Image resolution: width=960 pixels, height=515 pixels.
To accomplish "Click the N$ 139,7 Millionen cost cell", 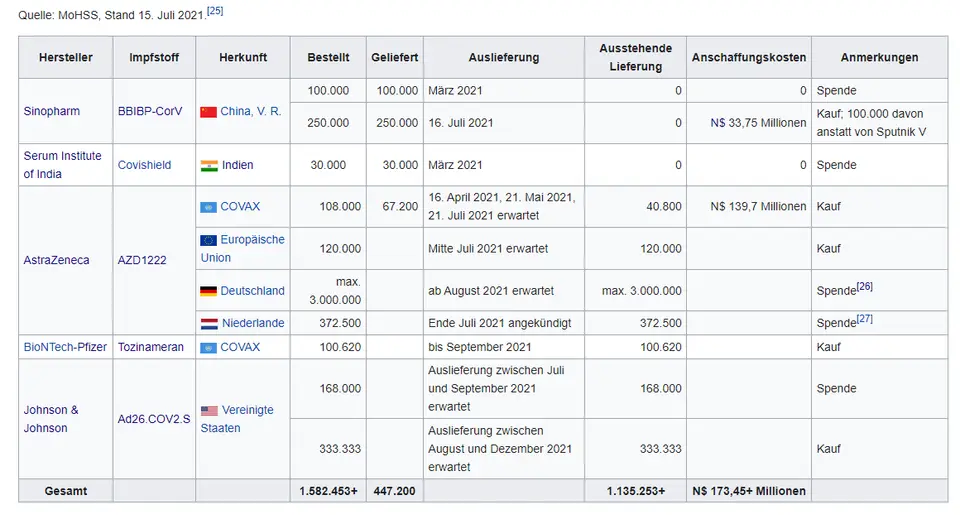I will (749, 206).
